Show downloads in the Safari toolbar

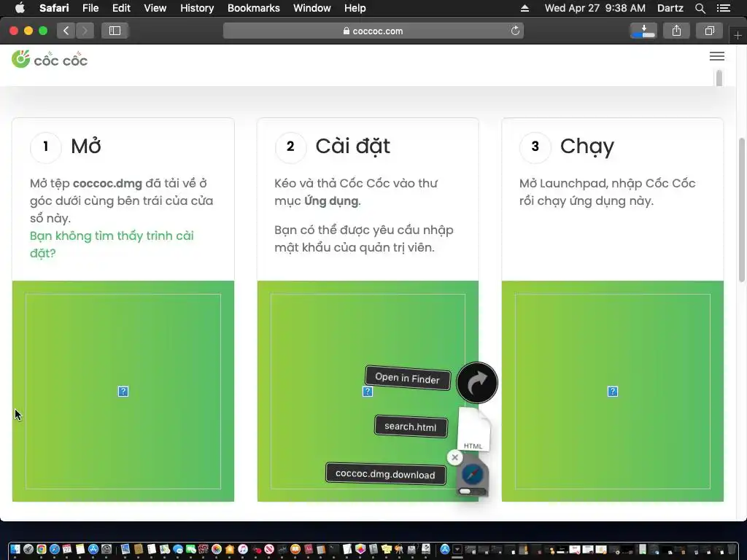click(x=643, y=31)
